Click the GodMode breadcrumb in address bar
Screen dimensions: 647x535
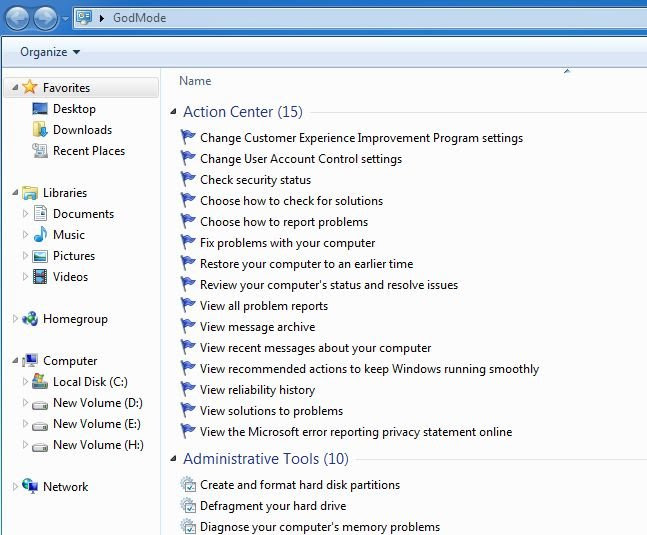pos(139,18)
